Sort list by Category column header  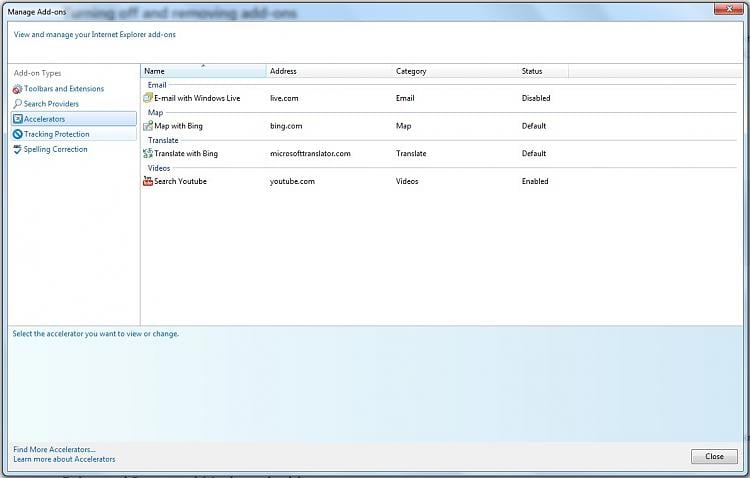455,71
